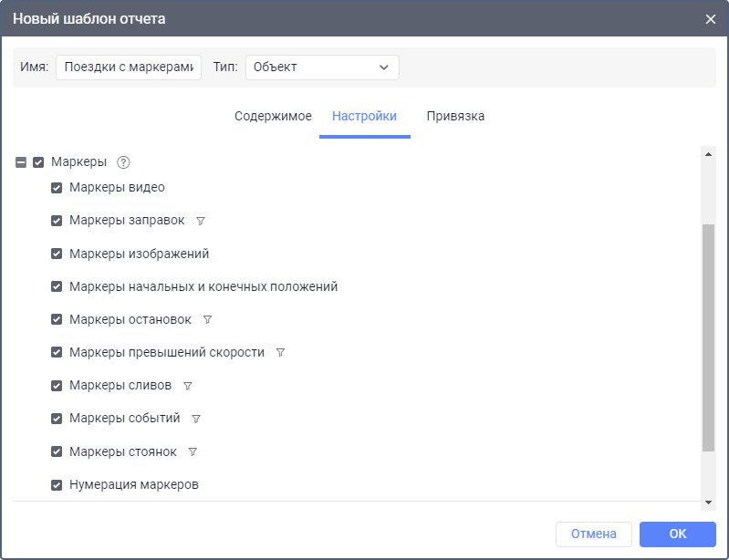Open filter for Маркеры событий
This screenshot has height=560, width=729.
tap(195, 419)
